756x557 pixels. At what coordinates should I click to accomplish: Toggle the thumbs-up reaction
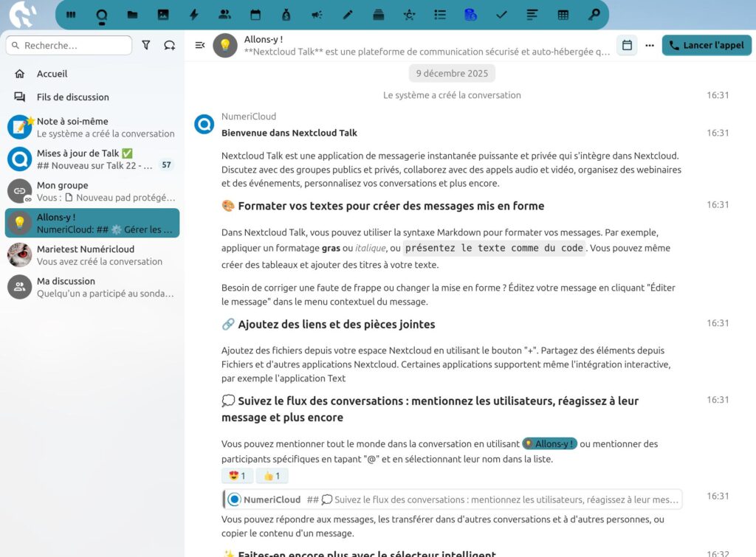click(x=272, y=476)
